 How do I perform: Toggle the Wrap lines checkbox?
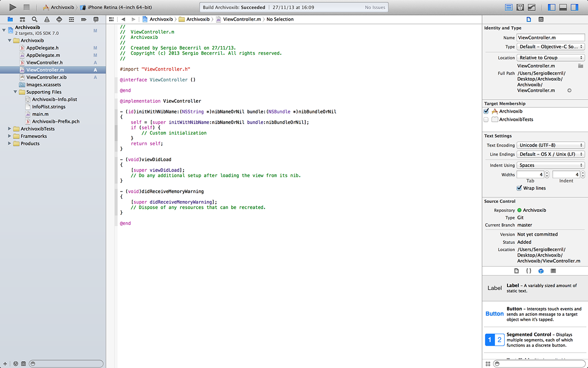[x=519, y=188]
